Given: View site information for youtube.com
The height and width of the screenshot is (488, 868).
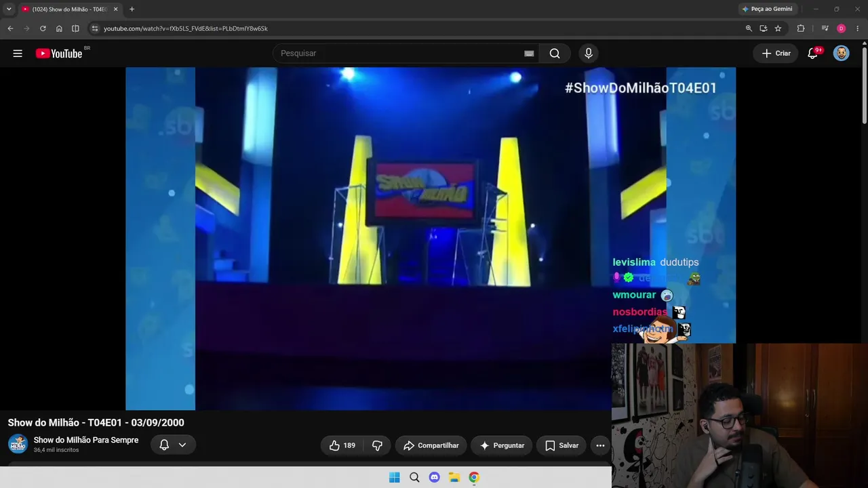Looking at the screenshot, I should pyautogui.click(x=95, y=28).
